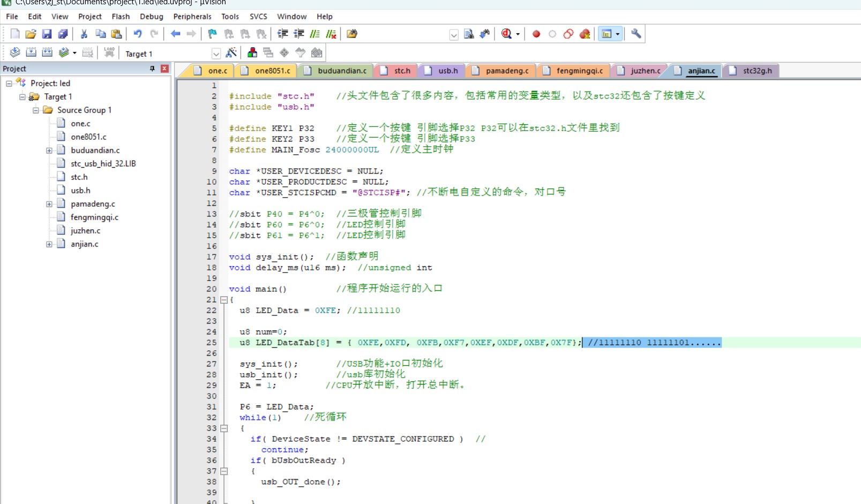
Task: Navigate backwards with blue left arrow
Action: click(x=175, y=34)
